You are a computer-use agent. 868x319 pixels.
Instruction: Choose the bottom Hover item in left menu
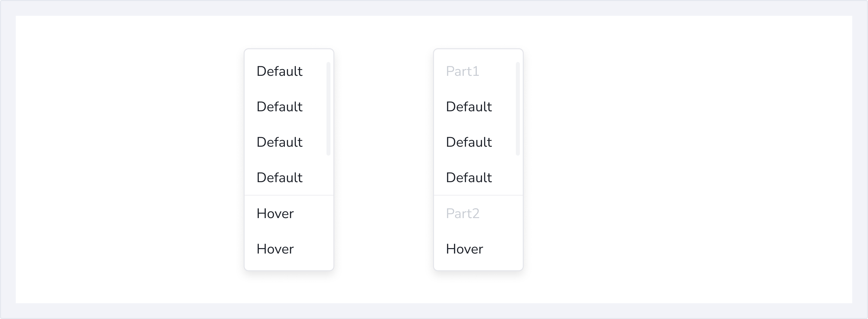pos(275,249)
